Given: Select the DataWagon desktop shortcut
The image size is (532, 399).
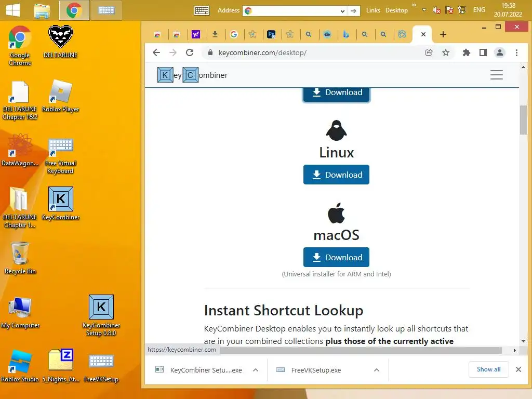Looking at the screenshot, I should tap(20, 150).
